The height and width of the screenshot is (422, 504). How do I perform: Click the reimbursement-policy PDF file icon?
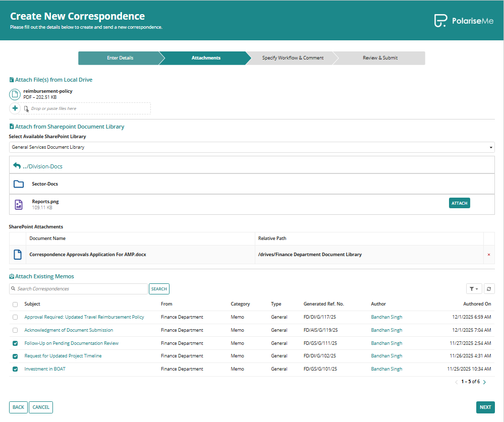click(15, 94)
